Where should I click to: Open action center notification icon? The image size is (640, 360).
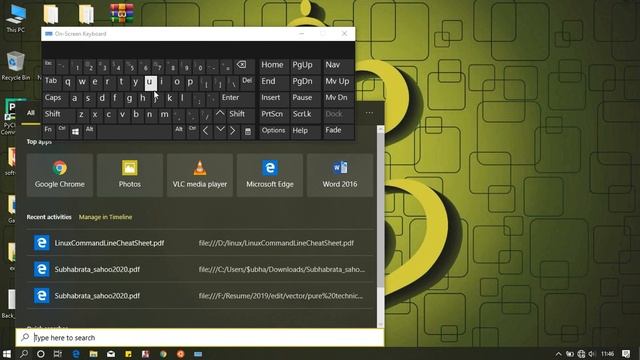pos(626,354)
